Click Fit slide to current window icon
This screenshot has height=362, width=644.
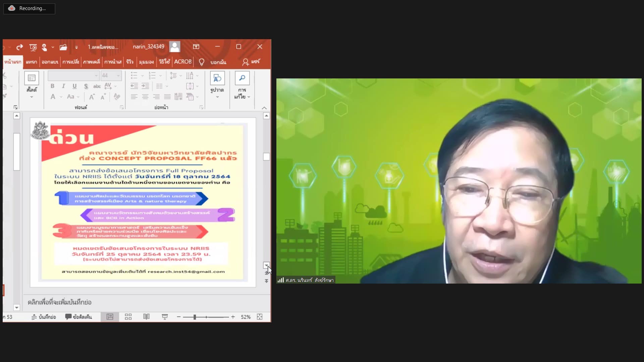260,317
